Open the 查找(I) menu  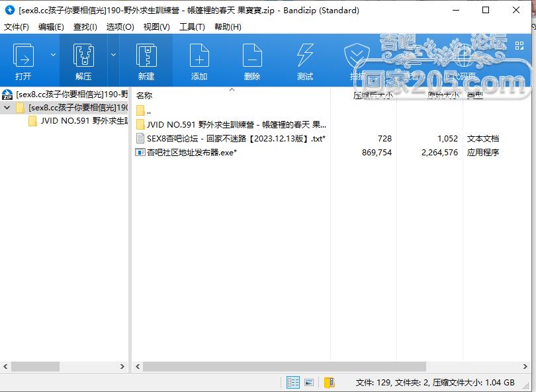85,26
